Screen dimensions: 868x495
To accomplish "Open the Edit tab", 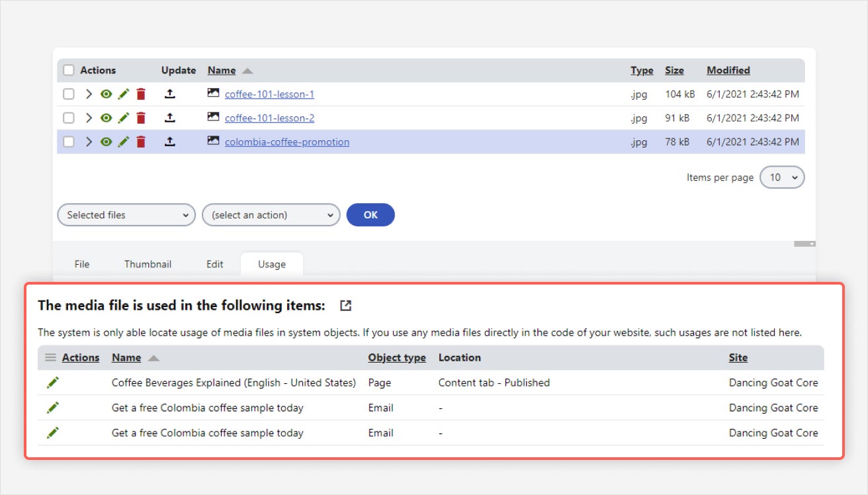I will 214,263.
